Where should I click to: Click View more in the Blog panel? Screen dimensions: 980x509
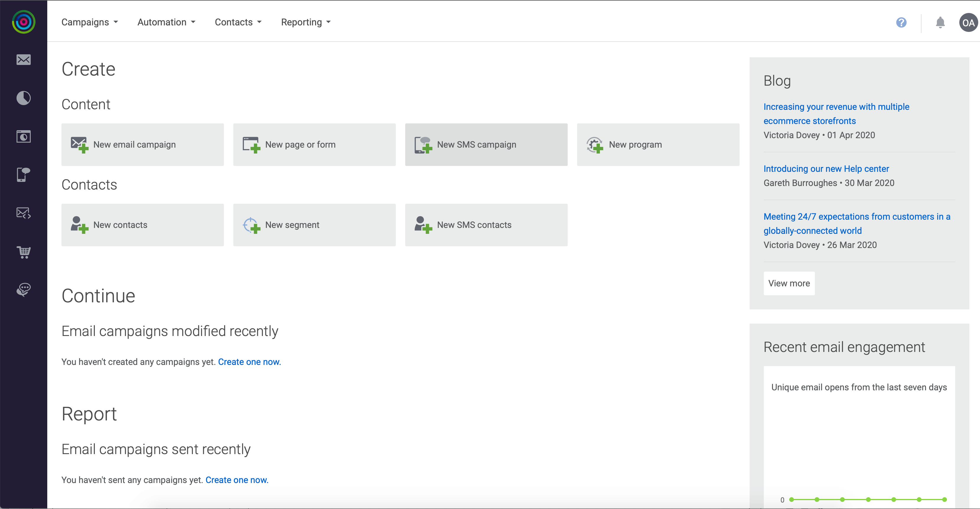(x=789, y=283)
